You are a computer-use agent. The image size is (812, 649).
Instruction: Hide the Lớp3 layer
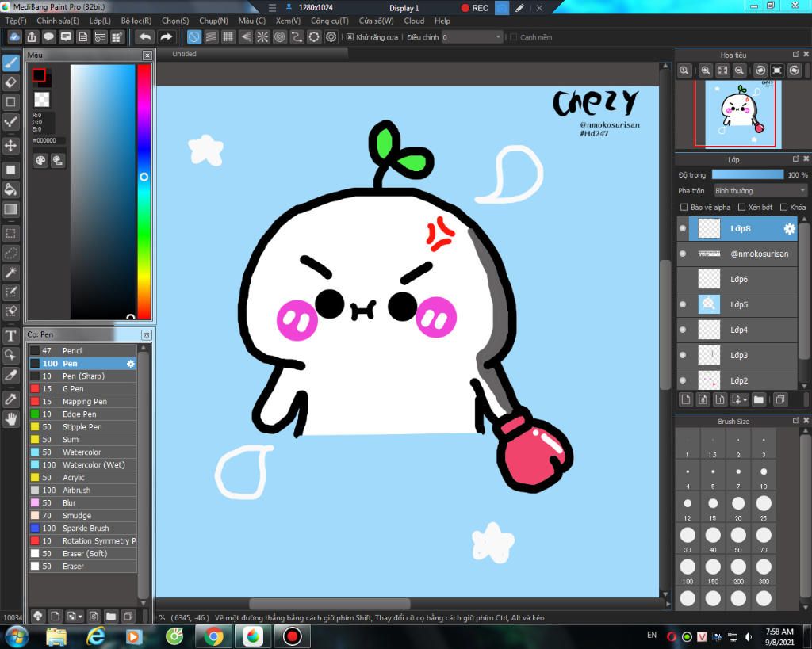[x=683, y=355]
